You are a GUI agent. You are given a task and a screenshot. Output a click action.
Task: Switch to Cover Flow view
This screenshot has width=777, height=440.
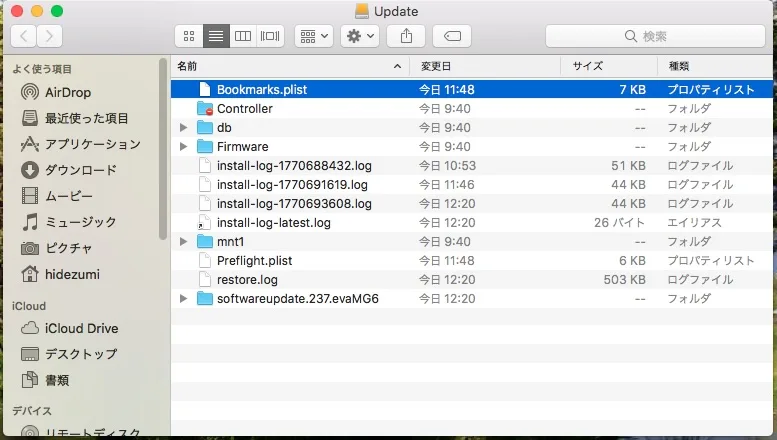coord(270,36)
